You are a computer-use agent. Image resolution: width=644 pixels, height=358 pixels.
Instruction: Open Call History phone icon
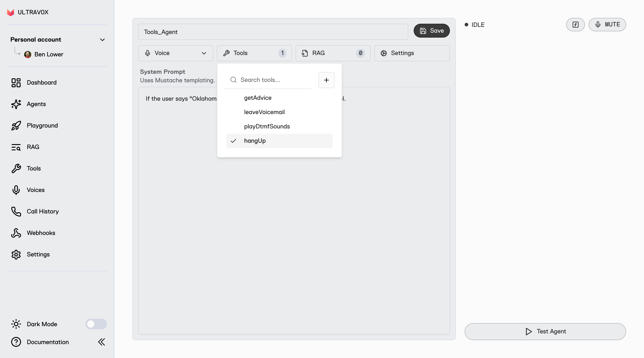(x=16, y=211)
